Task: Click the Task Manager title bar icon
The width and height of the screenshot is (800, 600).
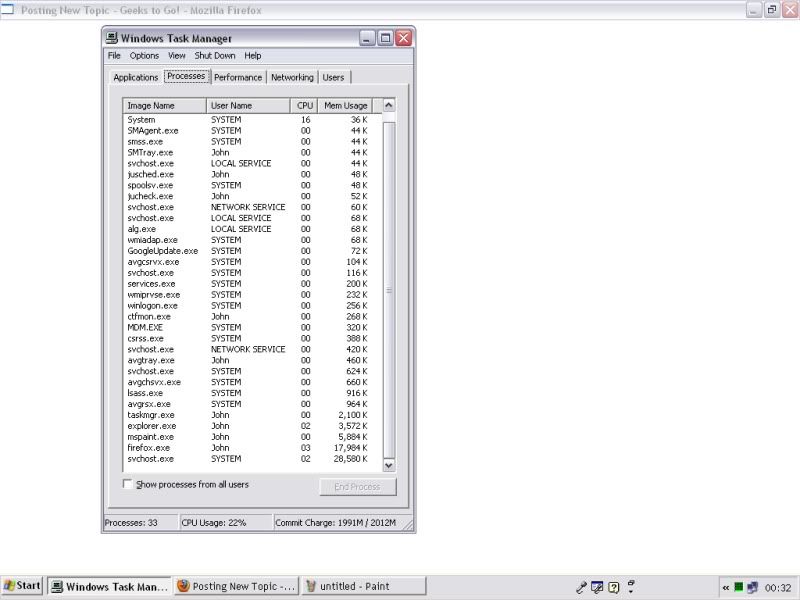Action: [x=111, y=38]
